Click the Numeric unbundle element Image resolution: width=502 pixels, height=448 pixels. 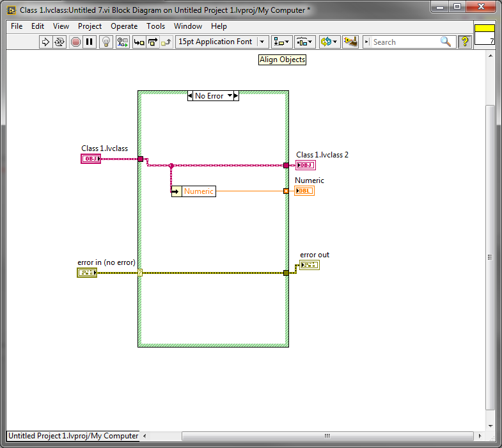(x=198, y=191)
